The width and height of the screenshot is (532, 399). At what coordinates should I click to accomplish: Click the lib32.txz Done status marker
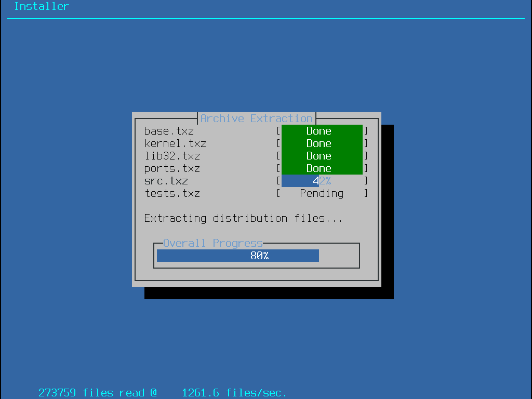point(318,156)
